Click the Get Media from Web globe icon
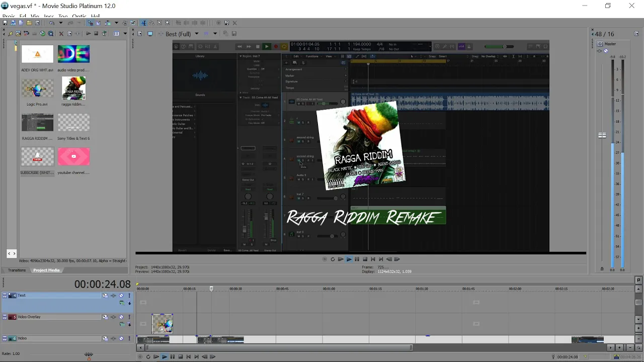Image resolution: width=644 pixels, height=362 pixels. coord(43,34)
